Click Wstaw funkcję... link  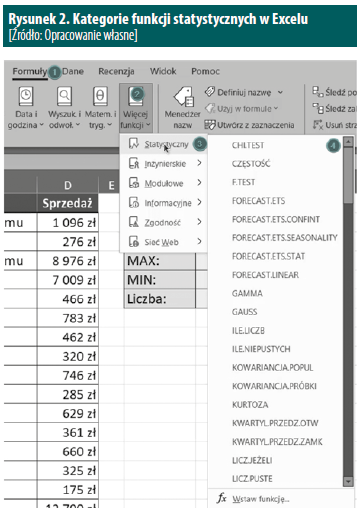pyautogui.click(x=261, y=499)
